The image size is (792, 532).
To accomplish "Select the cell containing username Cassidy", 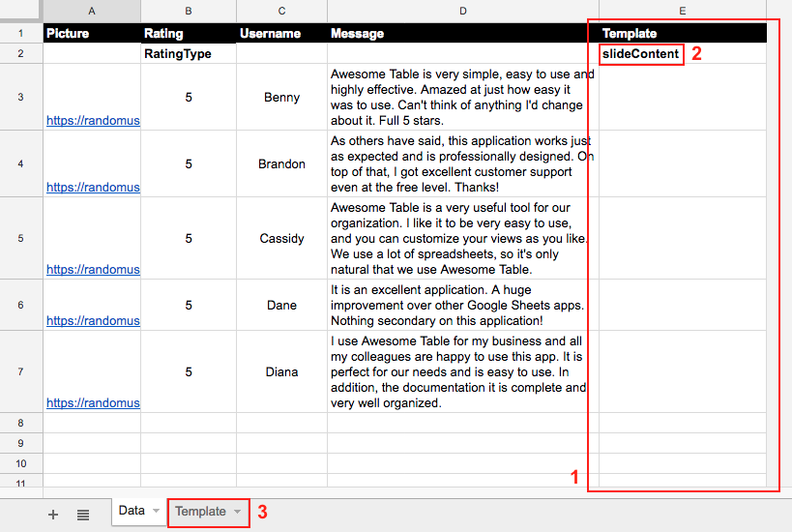I will (x=281, y=238).
